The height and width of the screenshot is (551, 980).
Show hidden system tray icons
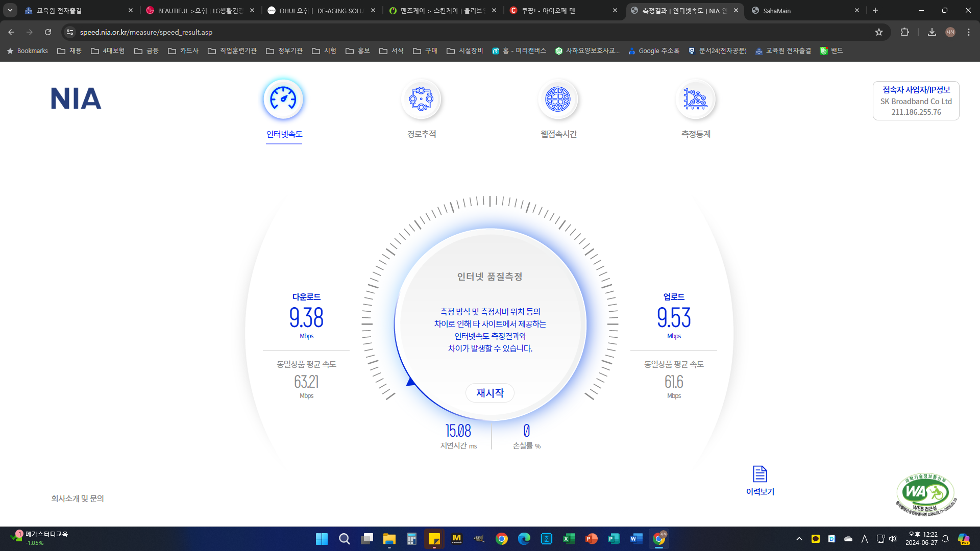(x=799, y=539)
